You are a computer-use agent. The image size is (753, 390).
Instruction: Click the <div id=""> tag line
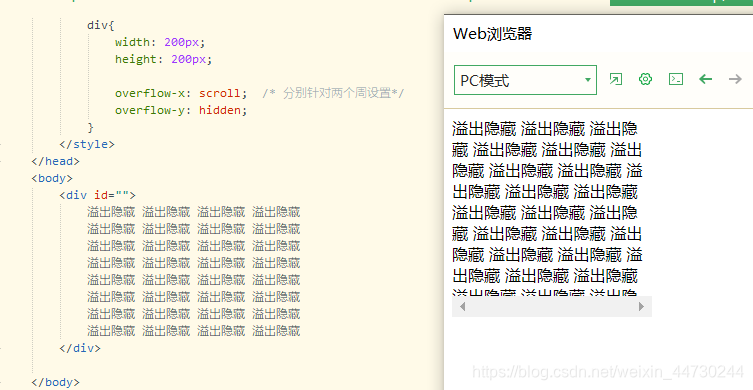[97, 195]
